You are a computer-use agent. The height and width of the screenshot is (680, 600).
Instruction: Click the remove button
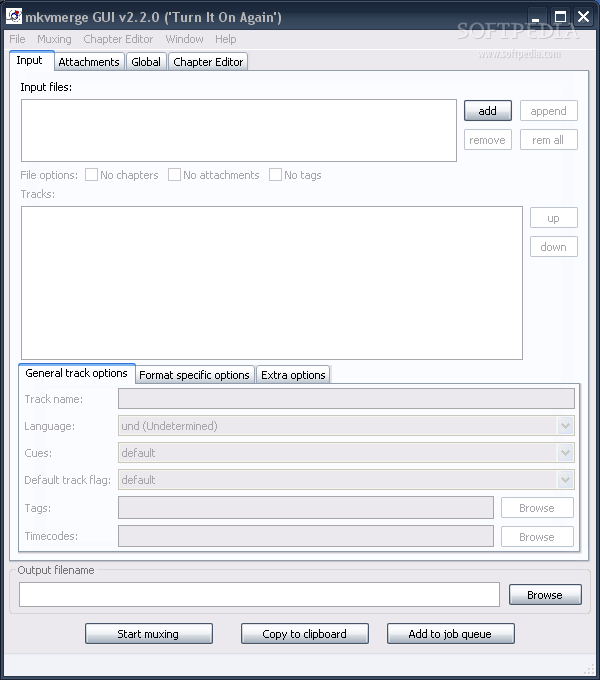click(x=488, y=140)
